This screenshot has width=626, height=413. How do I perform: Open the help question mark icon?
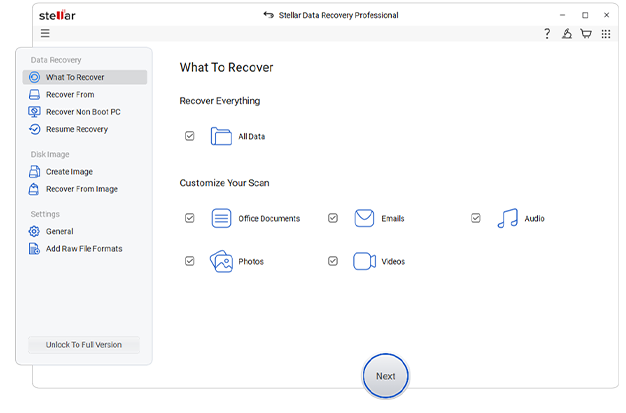547,34
